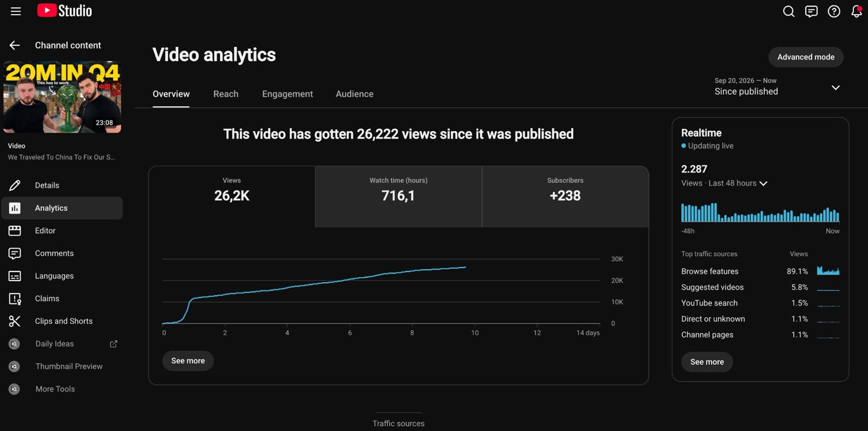Click the Comments speech bubble icon

tap(15, 253)
